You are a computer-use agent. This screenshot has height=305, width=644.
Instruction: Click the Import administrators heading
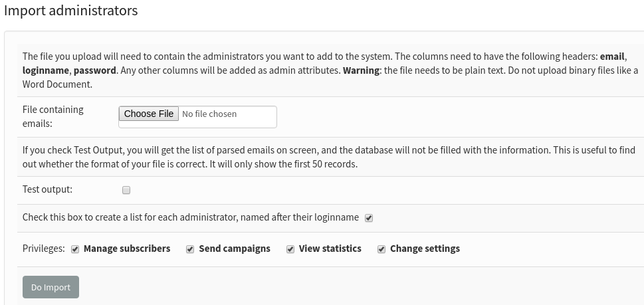pos(71,11)
